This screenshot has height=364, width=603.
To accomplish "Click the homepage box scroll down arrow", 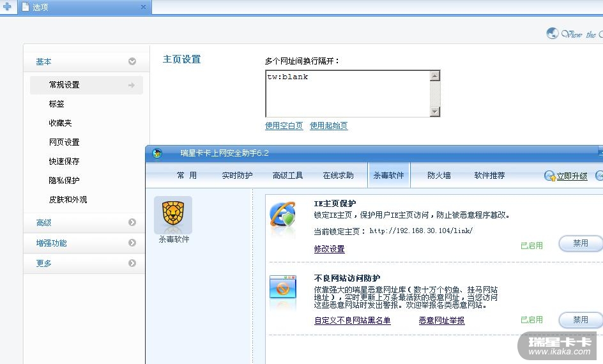I will coord(434,112).
